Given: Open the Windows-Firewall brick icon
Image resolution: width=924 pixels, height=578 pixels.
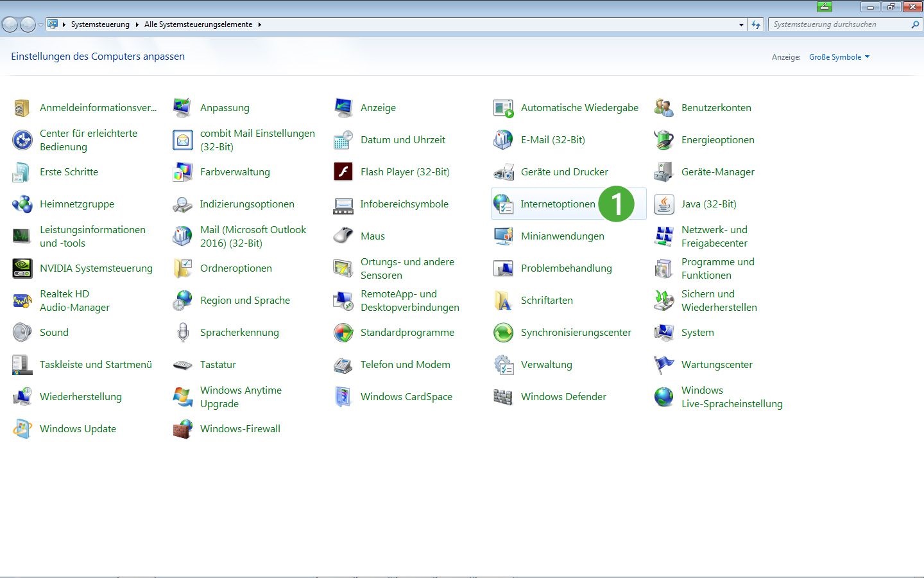Looking at the screenshot, I should click(x=182, y=429).
